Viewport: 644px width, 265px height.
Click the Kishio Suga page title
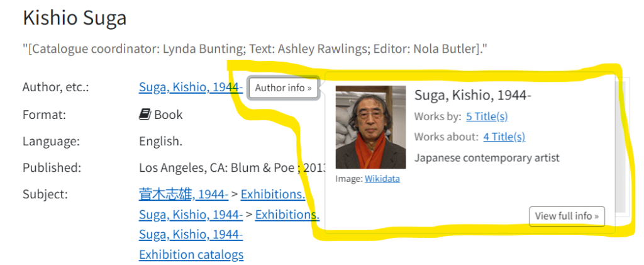click(75, 18)
